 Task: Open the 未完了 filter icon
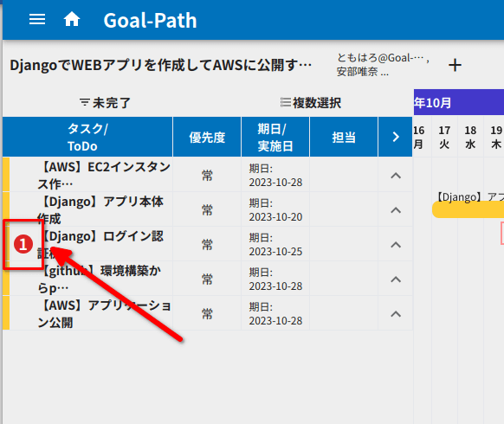tap(85, 103)
